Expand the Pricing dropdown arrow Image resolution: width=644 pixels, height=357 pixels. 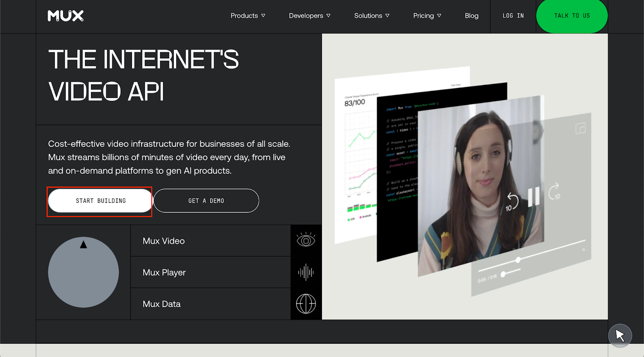(439, 16)
